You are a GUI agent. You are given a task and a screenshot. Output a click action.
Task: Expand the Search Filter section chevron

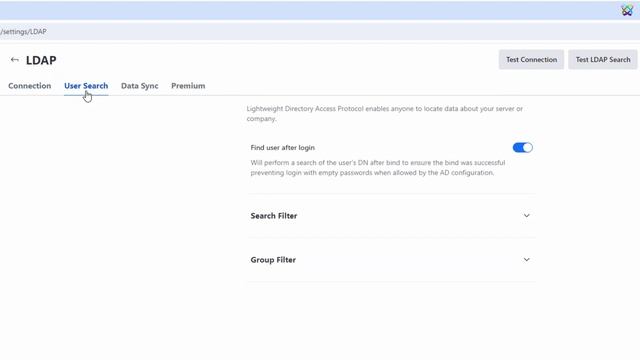click(x=527, y=216)
